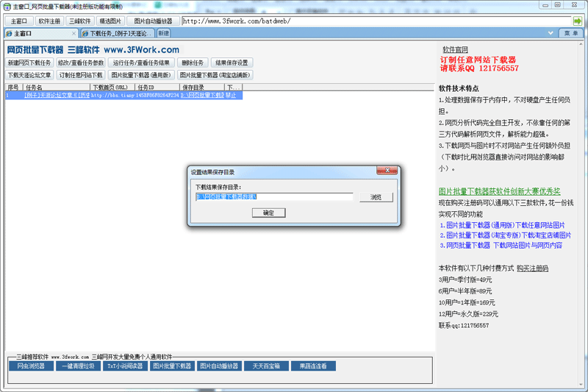This screenshot has height=392, width=588.
Task: Click 新建网页下载任务 button
Action: (x=29, y=63)
